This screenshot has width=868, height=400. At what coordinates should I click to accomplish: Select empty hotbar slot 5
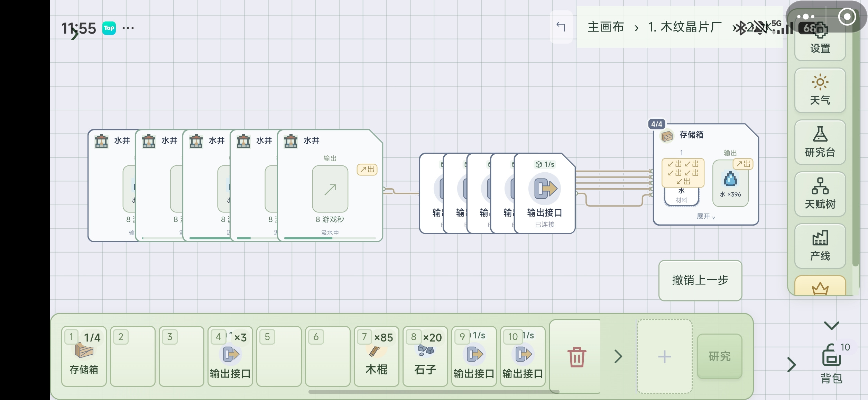(279, 356)
